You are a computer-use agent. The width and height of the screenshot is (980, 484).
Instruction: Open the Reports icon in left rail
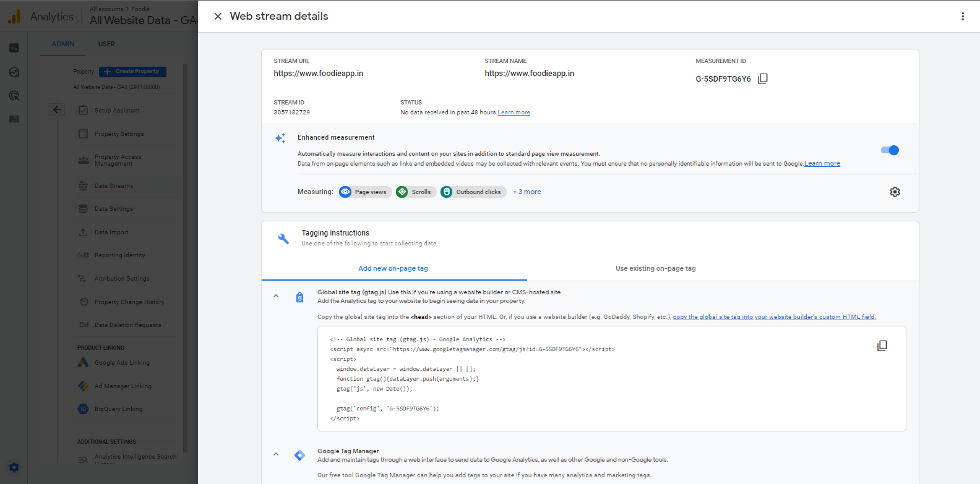point(14,48)
